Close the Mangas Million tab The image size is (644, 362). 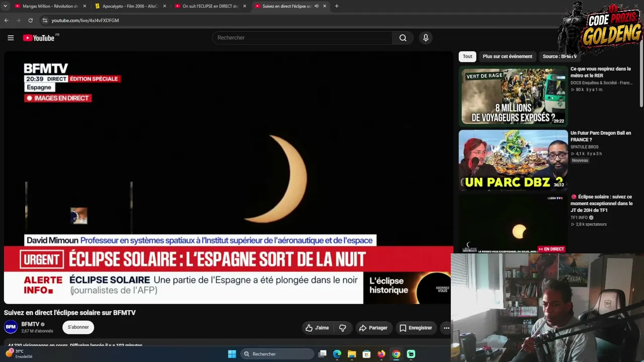[85, 6]
